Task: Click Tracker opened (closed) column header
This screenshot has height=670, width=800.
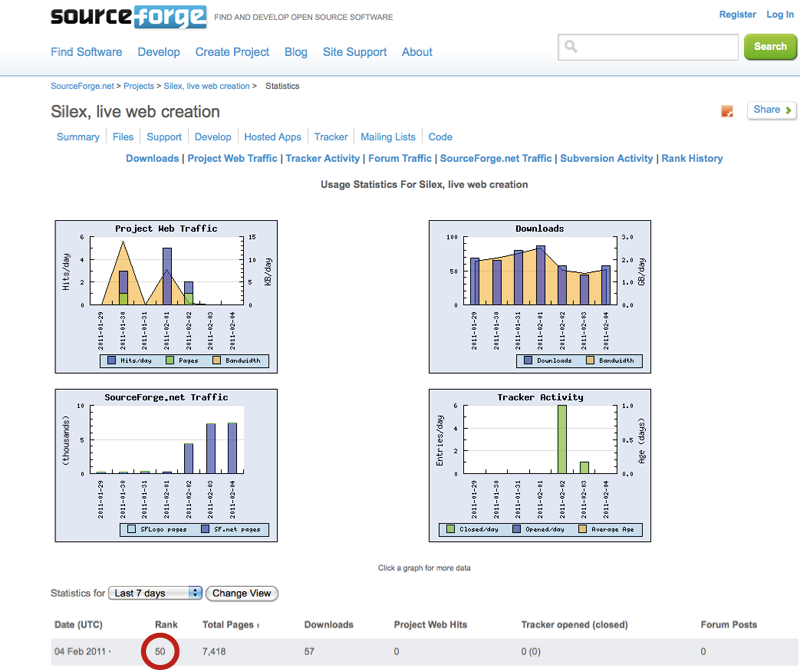Action: tap(574, 625)
